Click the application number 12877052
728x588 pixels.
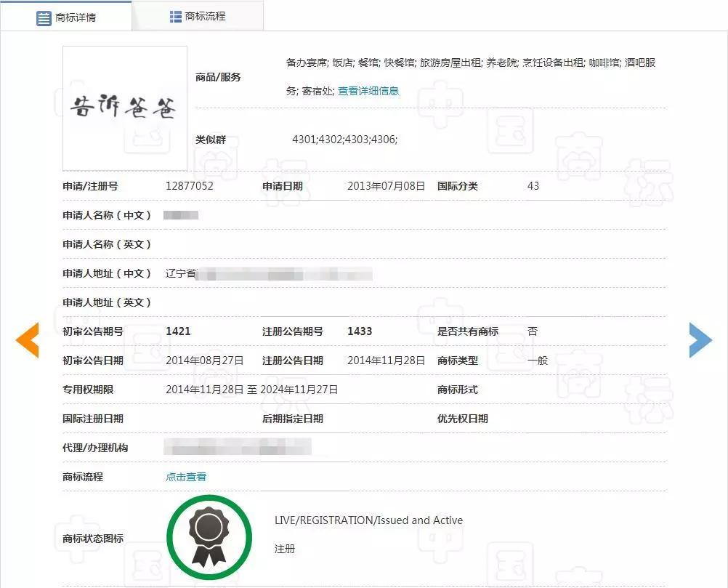190,186
